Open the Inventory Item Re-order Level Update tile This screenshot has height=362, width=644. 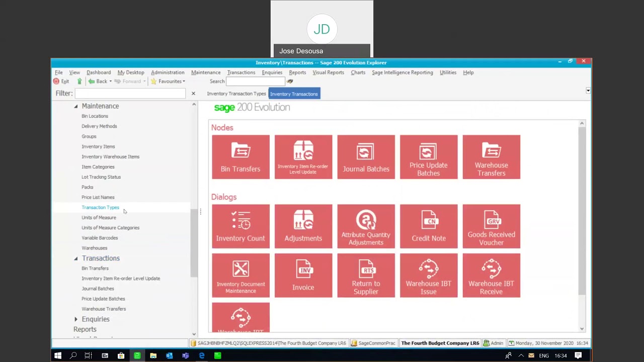(x=303, y=157)
